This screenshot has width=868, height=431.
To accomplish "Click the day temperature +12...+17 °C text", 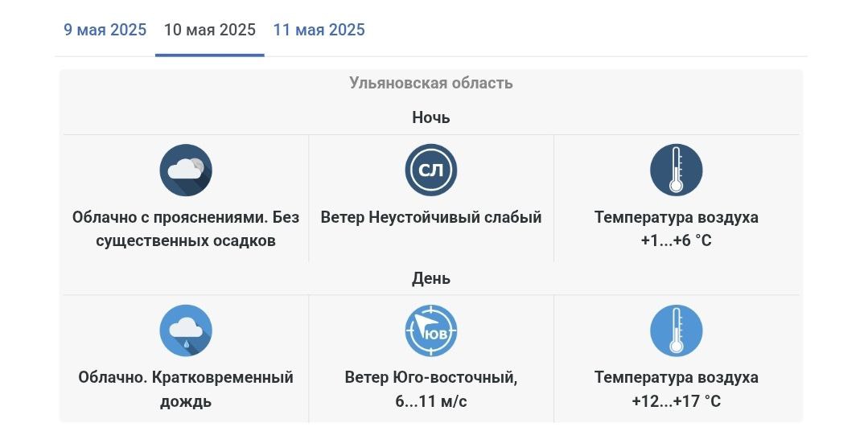I will (x=677, y=402).
